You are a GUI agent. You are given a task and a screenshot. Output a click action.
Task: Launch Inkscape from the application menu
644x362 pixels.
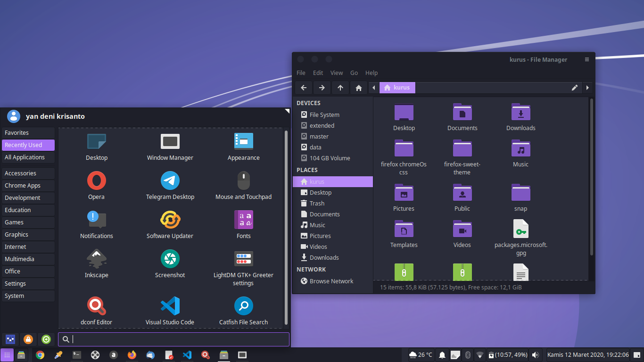pos(96,264)
